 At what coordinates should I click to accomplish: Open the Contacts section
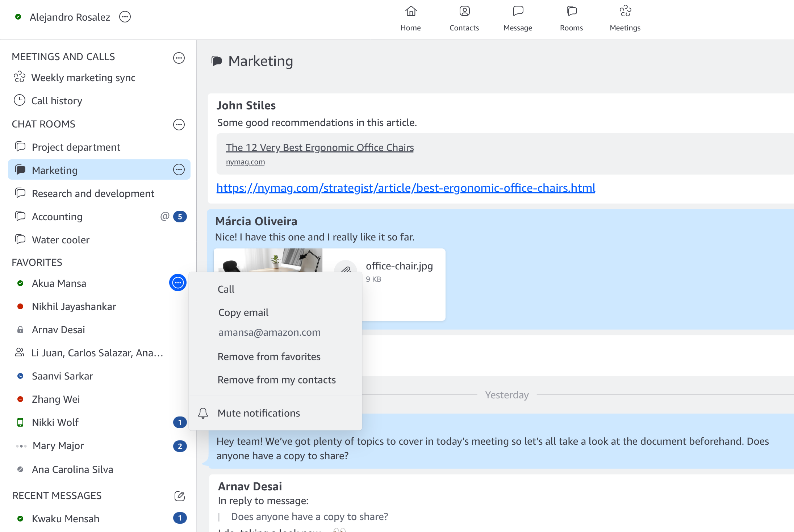(464, 18)
